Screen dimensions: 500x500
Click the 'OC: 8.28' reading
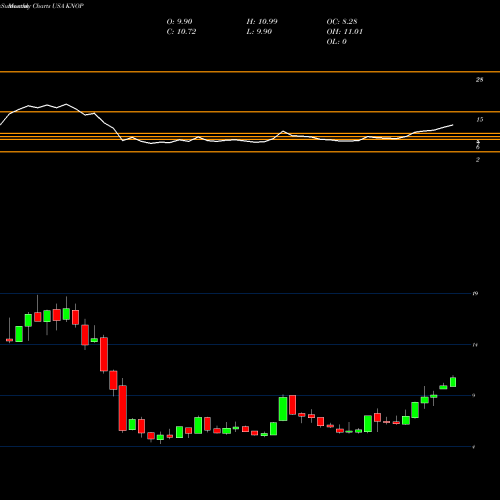click(342, 21)
